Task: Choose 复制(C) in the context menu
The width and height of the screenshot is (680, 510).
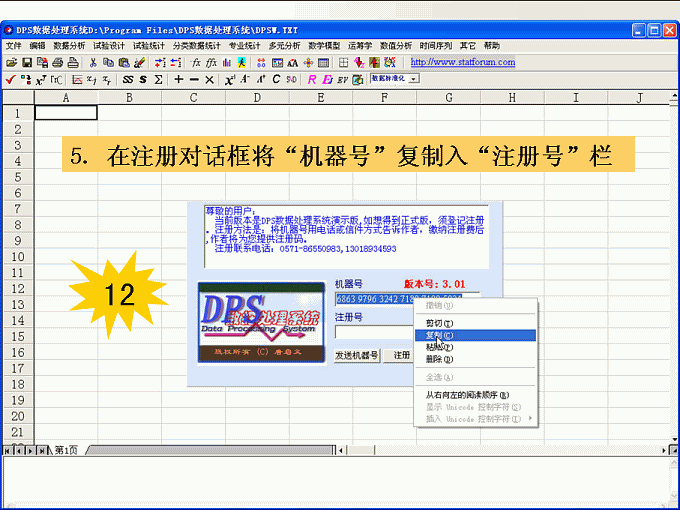Action: [440, 335]
